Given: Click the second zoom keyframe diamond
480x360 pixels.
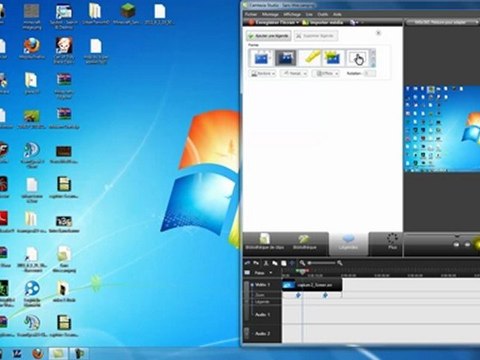Looking at the screenshot, I should pos(325,295).
